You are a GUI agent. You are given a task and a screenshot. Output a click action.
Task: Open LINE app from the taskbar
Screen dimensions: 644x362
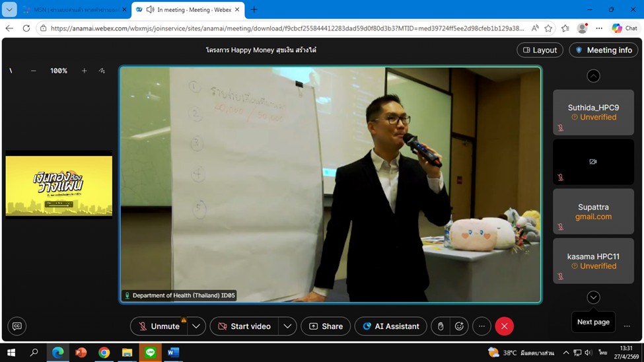point(151,353)
